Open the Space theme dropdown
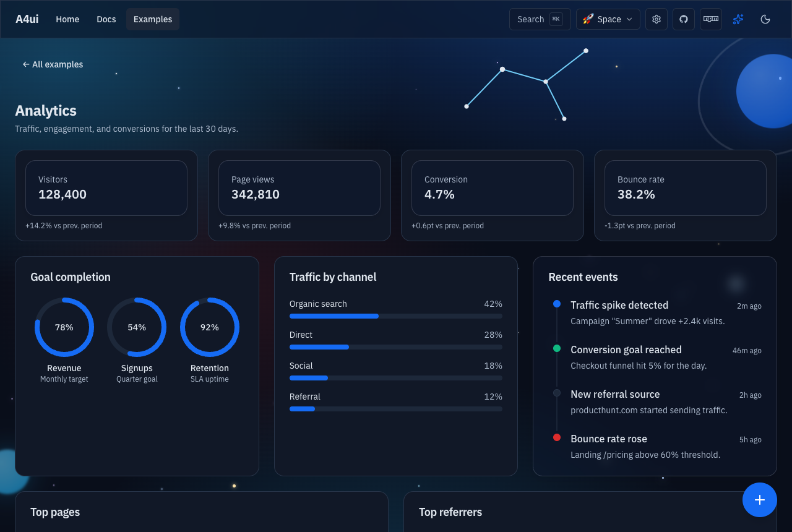Image resolution: width=792 pixels, height=532 pixels. point(608,19)
